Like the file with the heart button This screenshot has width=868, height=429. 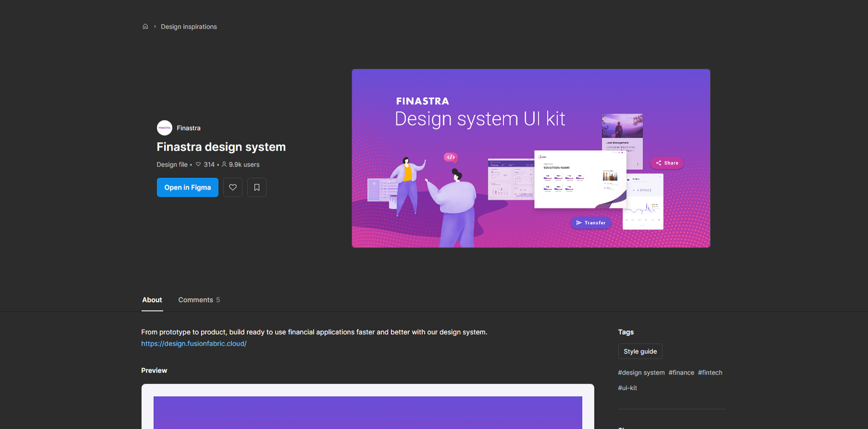[233, 188]
